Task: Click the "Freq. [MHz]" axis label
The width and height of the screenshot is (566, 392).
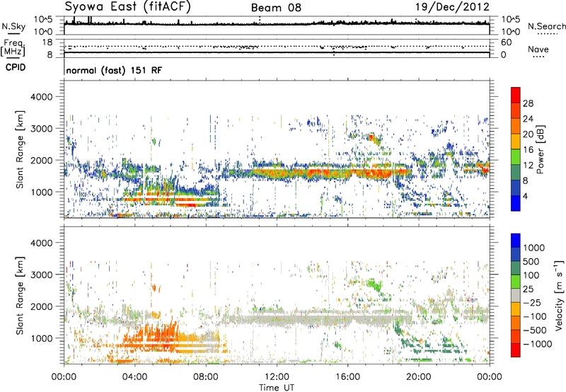Action: click(13, 48)
